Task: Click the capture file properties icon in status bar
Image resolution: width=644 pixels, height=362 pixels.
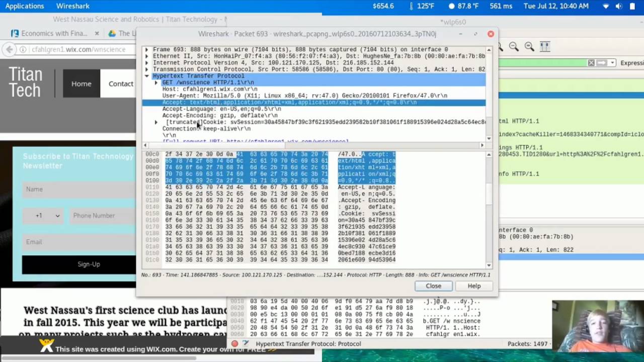Action: [x=246, y=344]
